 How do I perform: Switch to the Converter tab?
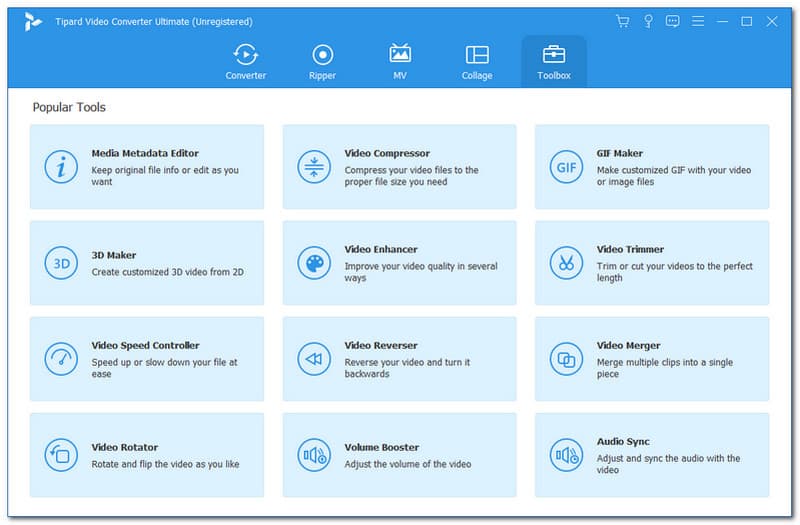pos(246,61)
